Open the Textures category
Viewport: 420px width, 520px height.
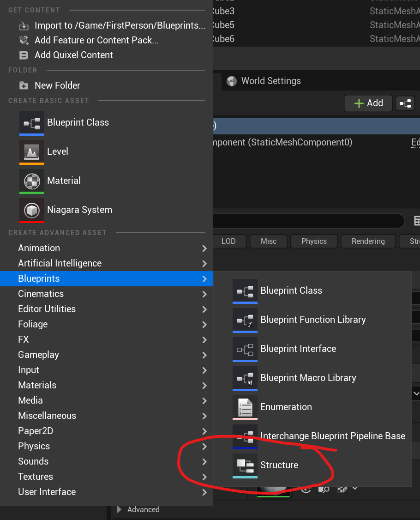click(107, 477)
